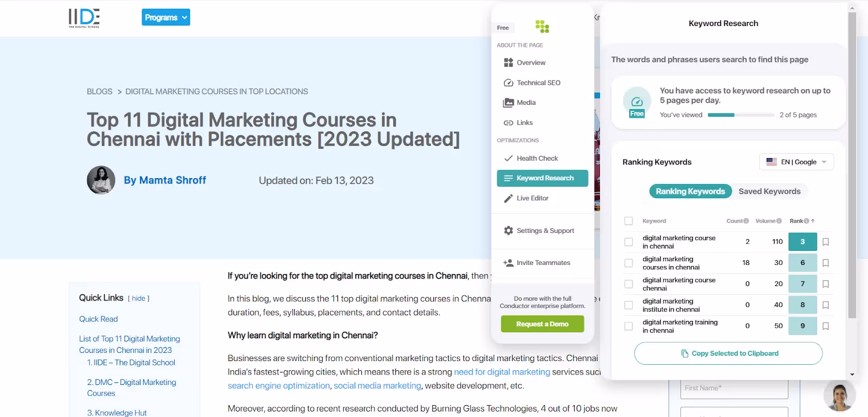868x417 pixels.
Task: Check 'digital marketing courses in chennai' row
Action: [628, 263]
